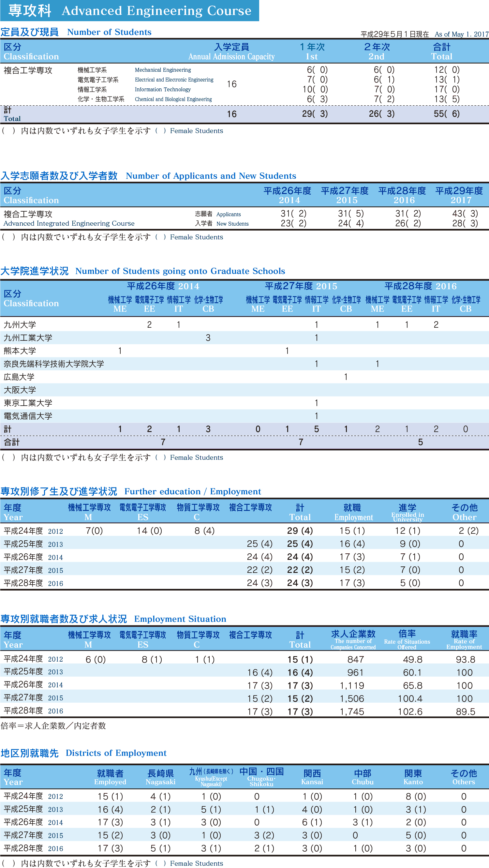The width and height of the screenshot is (489, 868).
Task: Click the "12 (1)" enrolled value for 2012
Action: pyautogui.click(x=407, y=531)
